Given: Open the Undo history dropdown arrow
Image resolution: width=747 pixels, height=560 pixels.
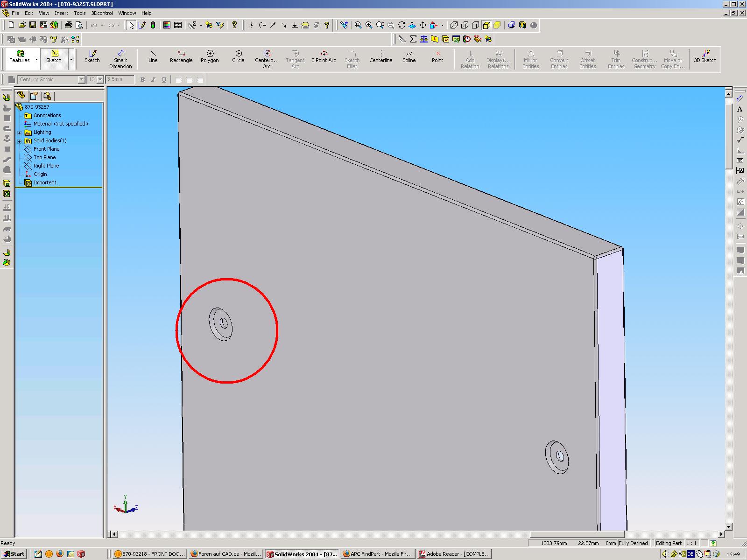Looking at the screenshot, I should [101, 25].
